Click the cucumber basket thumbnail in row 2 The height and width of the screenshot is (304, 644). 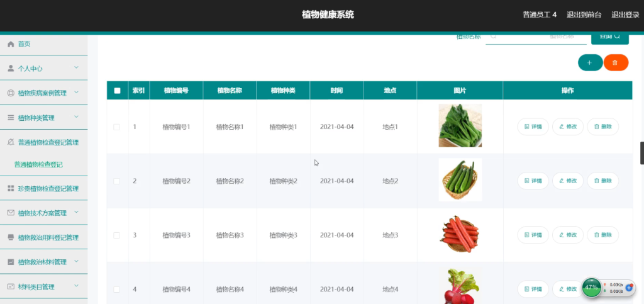[x=460, y=180]
